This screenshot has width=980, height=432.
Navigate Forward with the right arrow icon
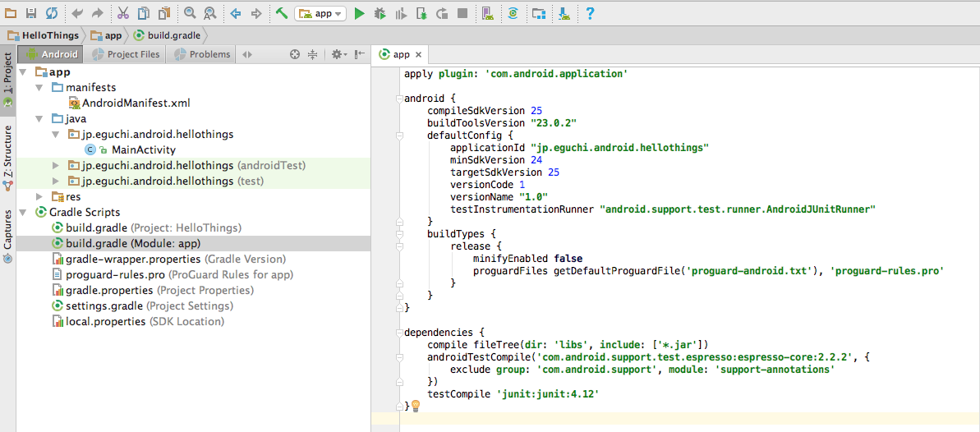click(x=255, y=13)
